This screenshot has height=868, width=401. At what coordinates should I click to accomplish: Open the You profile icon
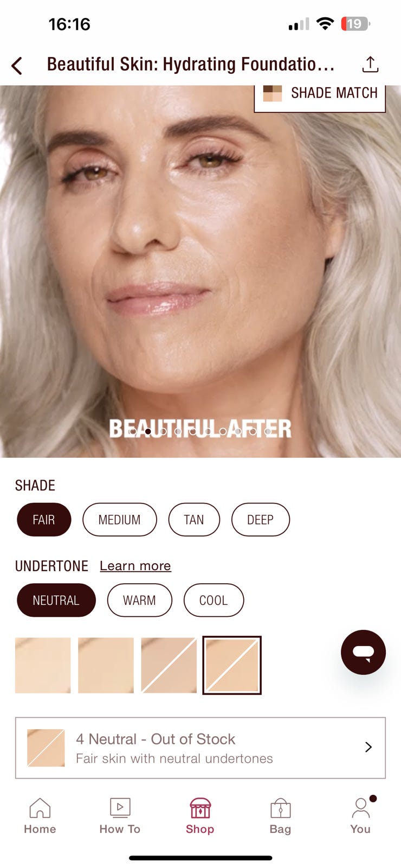[360, 807]
